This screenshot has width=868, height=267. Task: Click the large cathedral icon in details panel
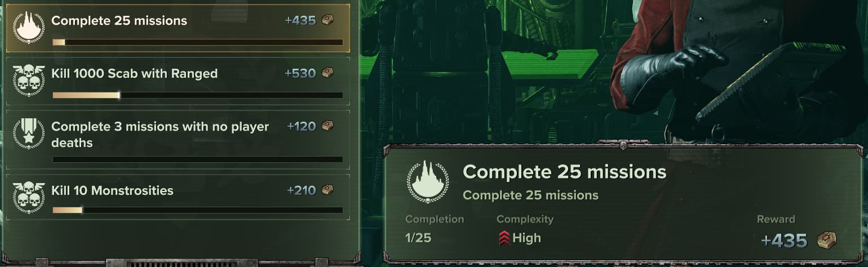pos(428,181)
